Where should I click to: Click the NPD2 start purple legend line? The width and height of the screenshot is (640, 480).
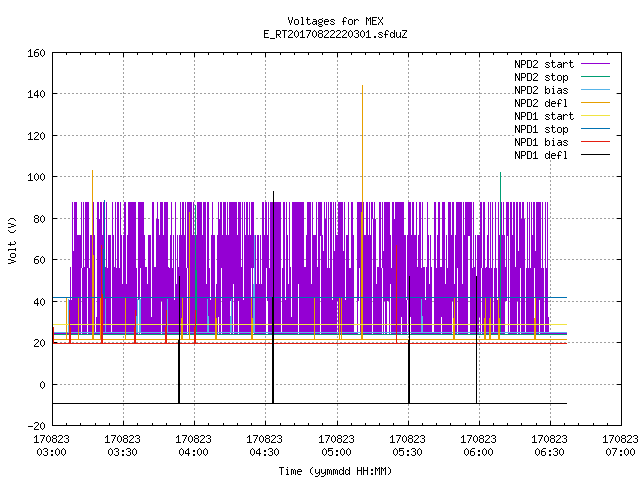(x=595, y=64)
